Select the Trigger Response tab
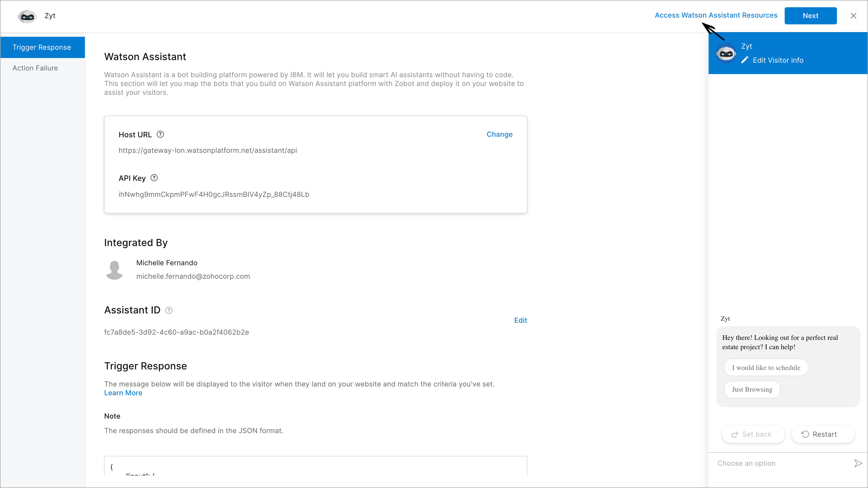868x488 pixels. click(x=42, y=47)
